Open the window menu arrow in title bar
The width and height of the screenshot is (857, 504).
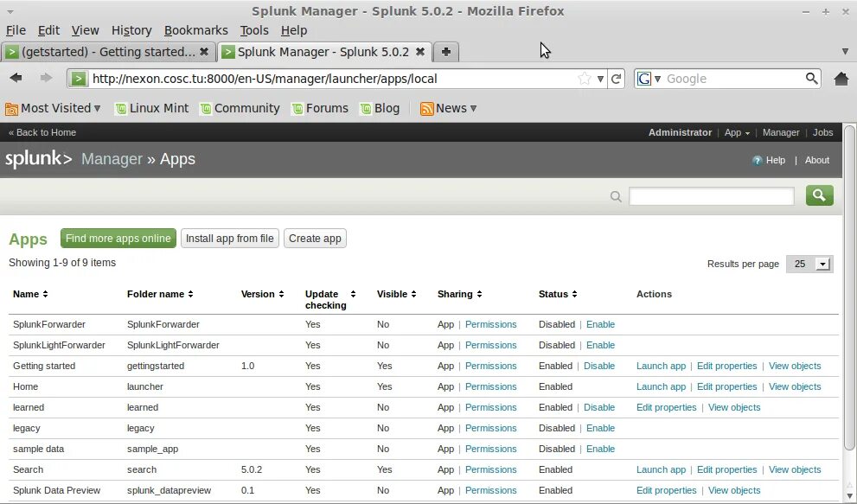coord(10,11)
